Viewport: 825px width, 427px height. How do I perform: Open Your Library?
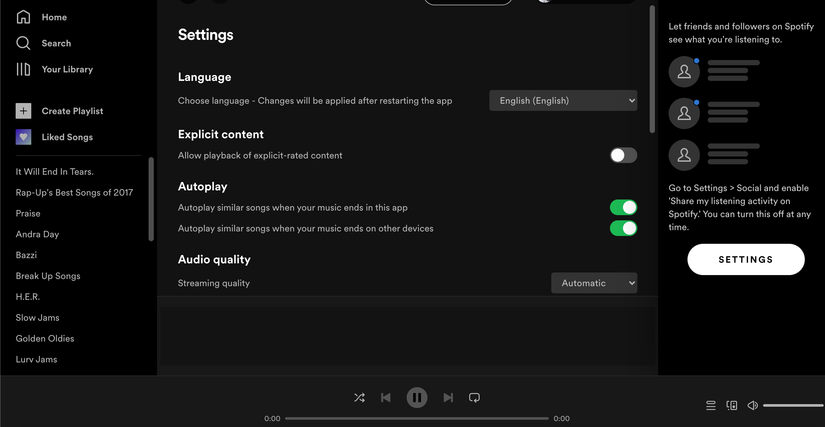click(x=54, y=69)
